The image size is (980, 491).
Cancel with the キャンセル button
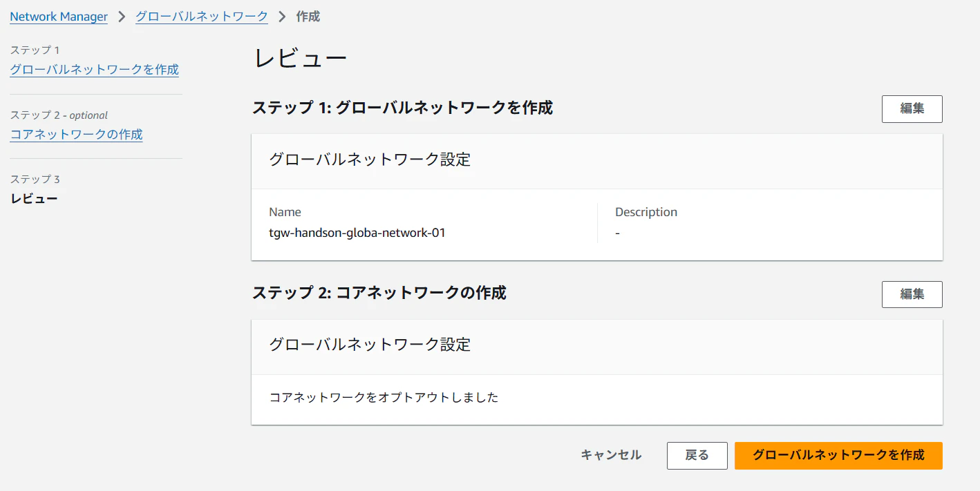611,455
